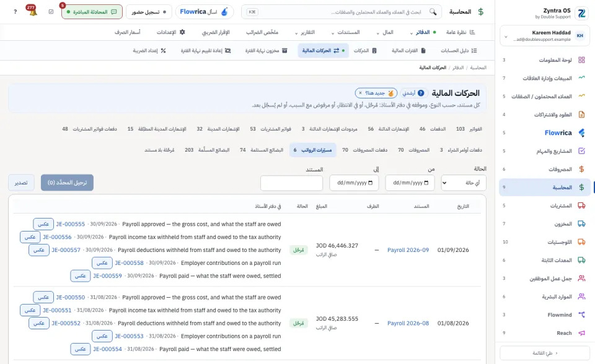Focus the global search input field
595x364 pixels.
342,12
